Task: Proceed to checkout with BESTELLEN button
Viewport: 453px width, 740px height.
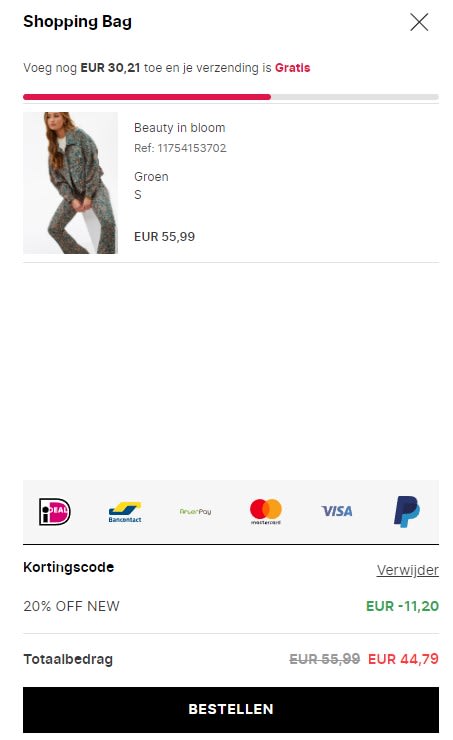Action: 231,709
